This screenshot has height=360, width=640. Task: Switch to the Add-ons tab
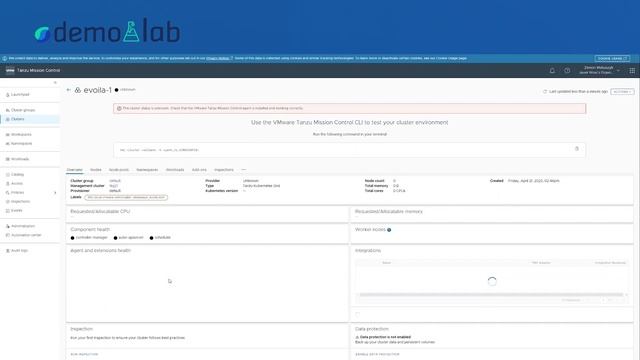pos(199,170)
